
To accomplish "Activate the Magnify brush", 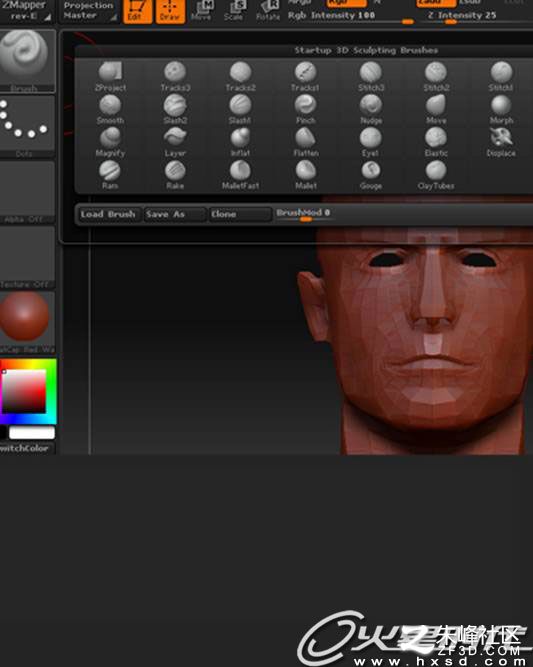I will click(x=110, y=142).
